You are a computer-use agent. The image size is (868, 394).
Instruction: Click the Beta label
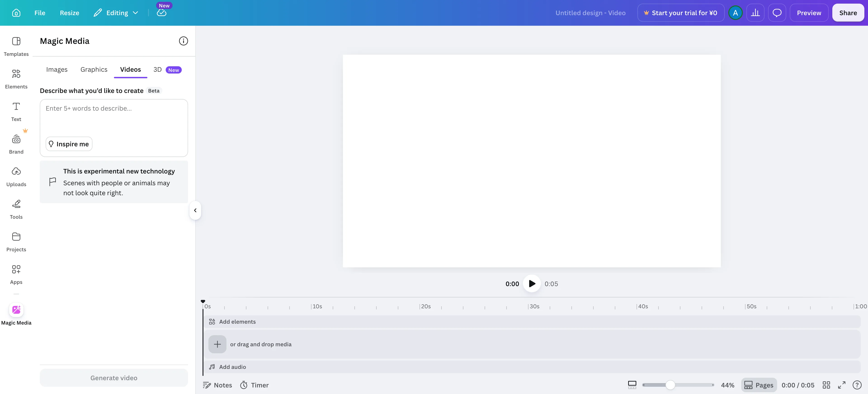[154, 91]
